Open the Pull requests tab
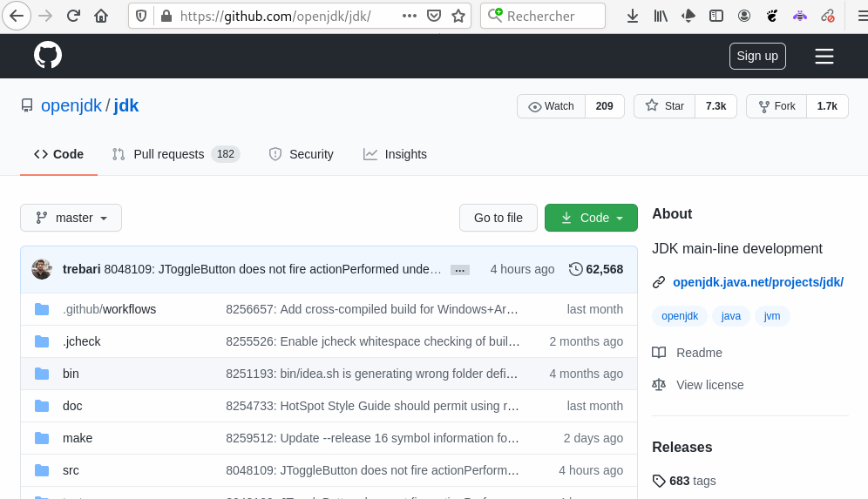Image resolution: width=868 pixels, height=499 pixels. coord(175,154)
